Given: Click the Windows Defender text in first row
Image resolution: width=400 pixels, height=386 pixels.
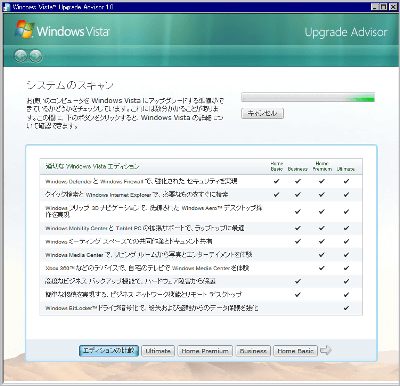Looking at the screenshot, I should (68, 182).
